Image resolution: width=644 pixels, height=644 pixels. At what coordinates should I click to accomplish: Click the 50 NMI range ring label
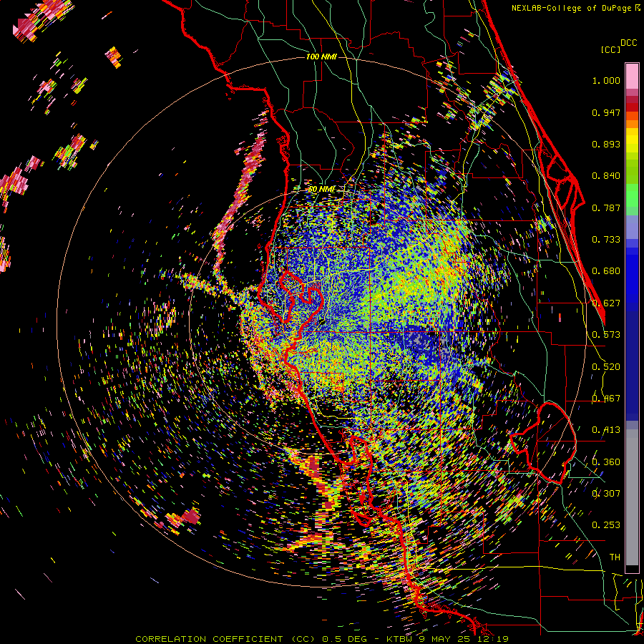(x=321, y=189)
